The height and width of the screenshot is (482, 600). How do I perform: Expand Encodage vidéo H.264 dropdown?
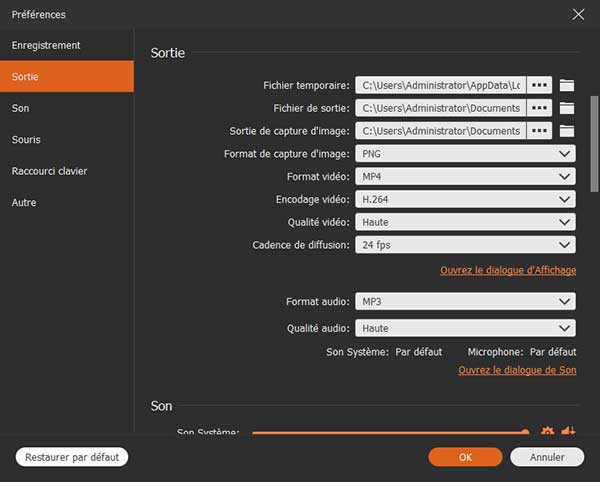[x=465, y=199]
